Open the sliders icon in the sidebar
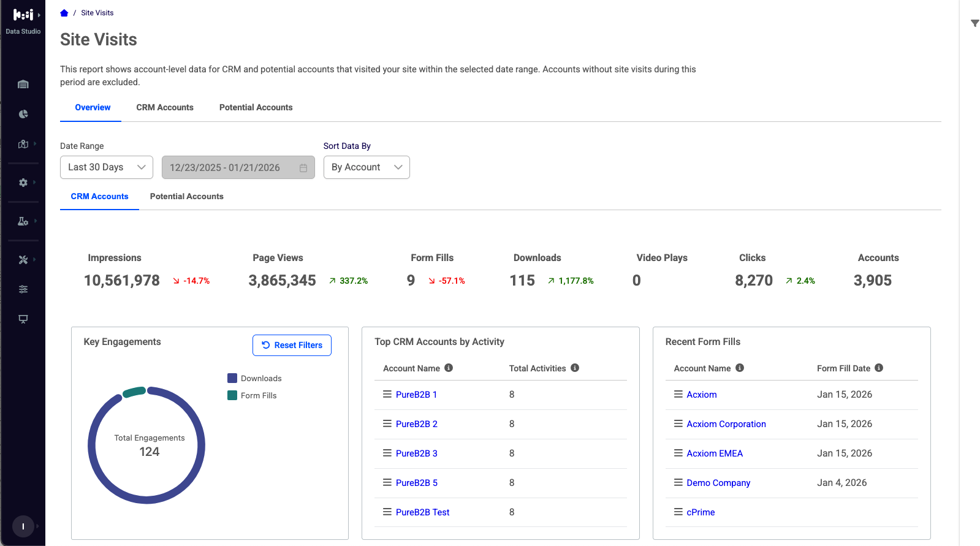This screenshot has width=980, height=546. 23,289
